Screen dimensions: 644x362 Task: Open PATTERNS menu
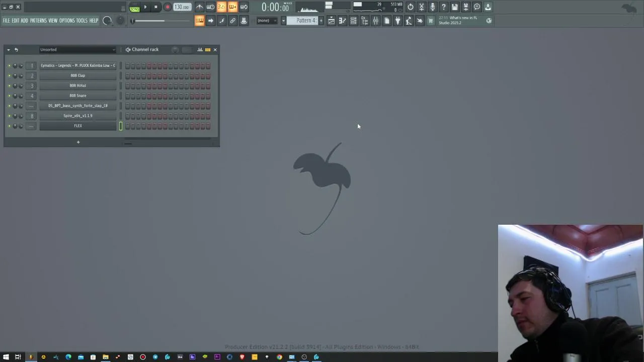pos(38,21)
